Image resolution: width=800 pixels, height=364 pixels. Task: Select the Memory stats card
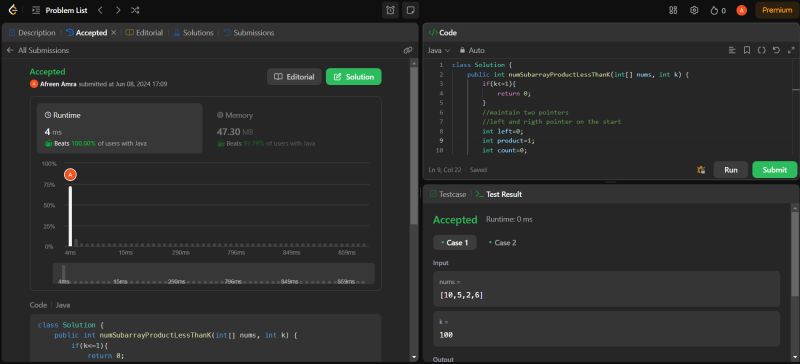coord(291,128)
